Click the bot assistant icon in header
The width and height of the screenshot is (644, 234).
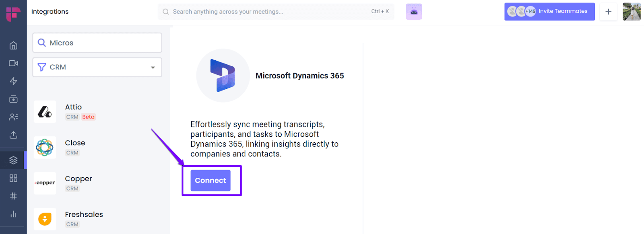414,12
